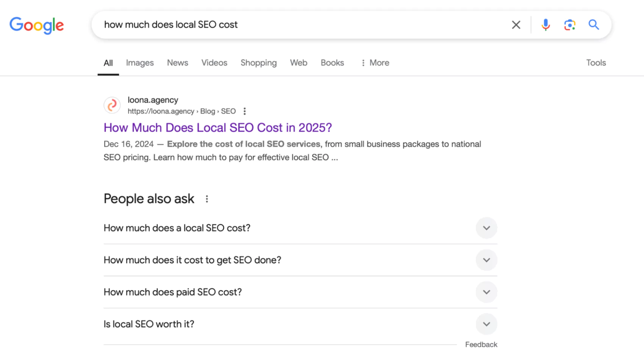Image resolution: width=644 pixels, height=364 pixels.
Task: Open "How Much Does Local SEO Cost in 2025?" result
Action: pyautogui.click(x=217, y=128)
